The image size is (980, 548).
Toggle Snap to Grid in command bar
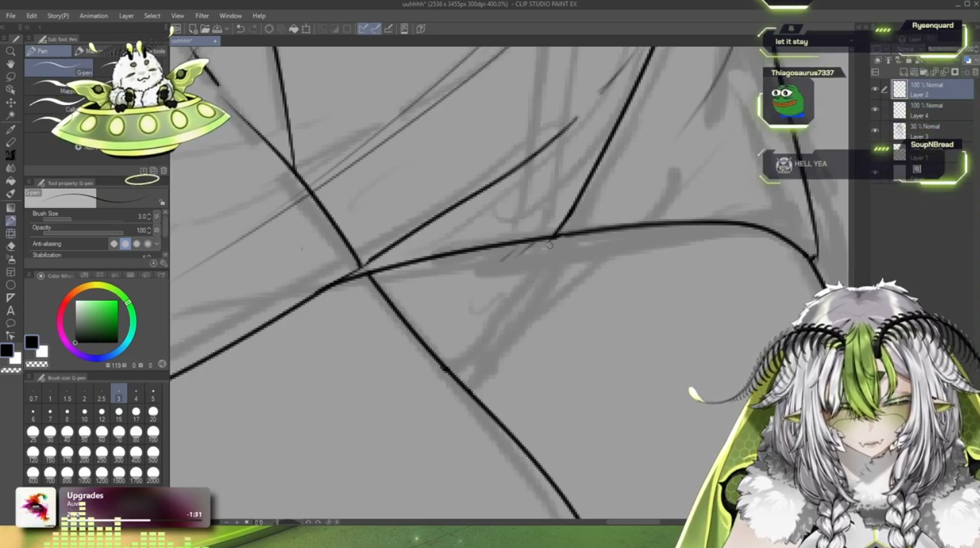388,29
